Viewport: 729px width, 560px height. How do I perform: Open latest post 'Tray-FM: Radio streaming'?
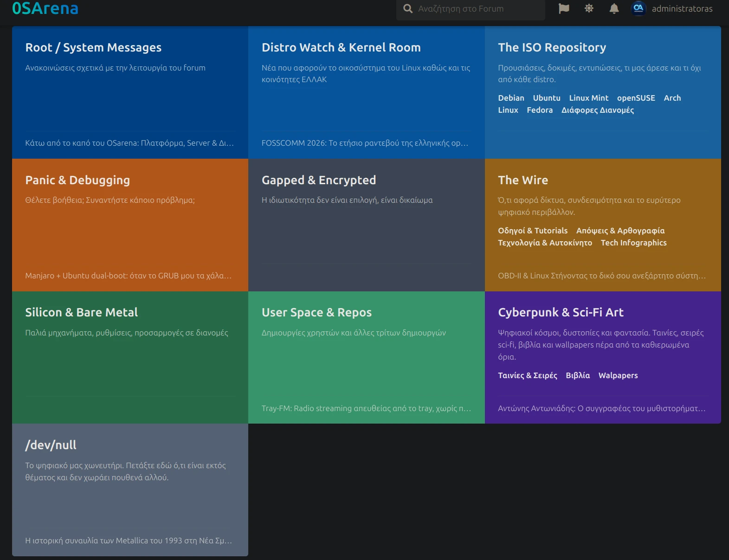pyautogui.click(x=366, y=408)
